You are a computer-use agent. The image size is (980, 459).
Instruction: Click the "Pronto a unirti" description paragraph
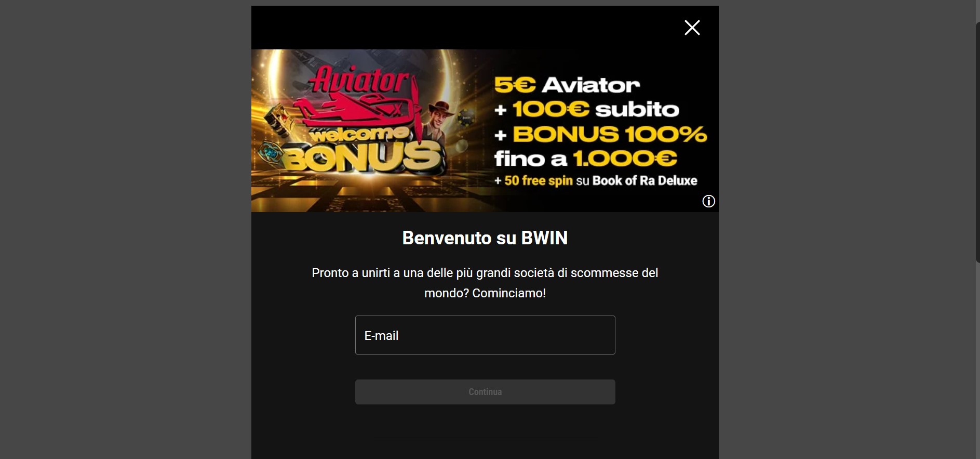pos(485,283)
